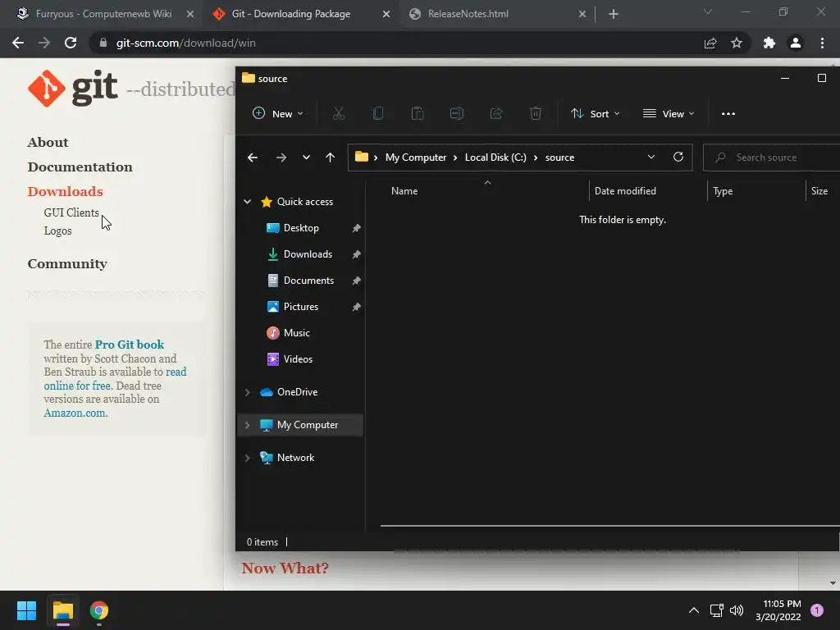This screenshot has width=840, height=630.
Task: Open the See more ellipsis menu in Explorer
Action: click(x=728, y=113)
